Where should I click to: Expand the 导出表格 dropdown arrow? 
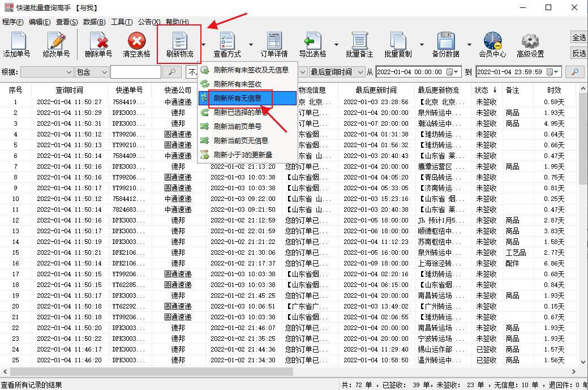(337, 44)
